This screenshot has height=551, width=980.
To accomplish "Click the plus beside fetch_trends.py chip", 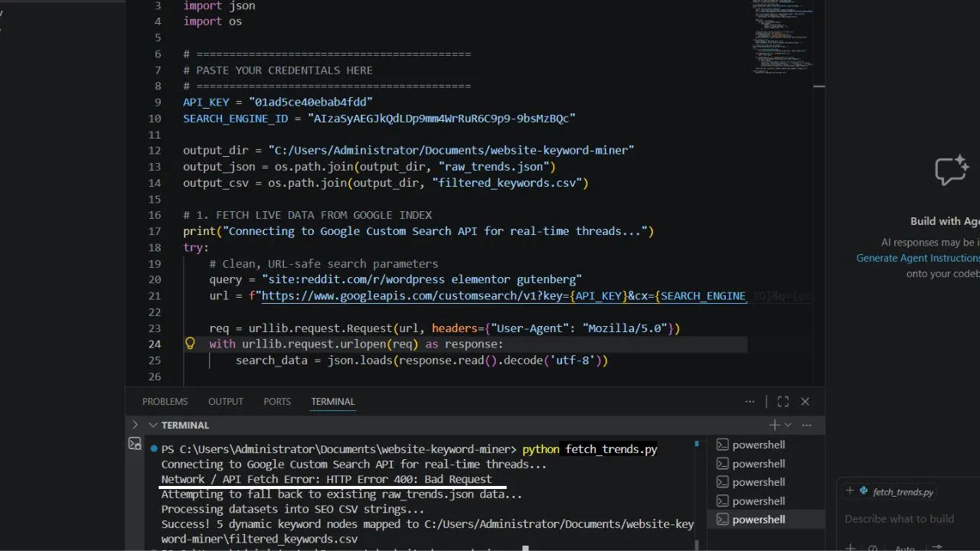I will [x=849, y=491].
